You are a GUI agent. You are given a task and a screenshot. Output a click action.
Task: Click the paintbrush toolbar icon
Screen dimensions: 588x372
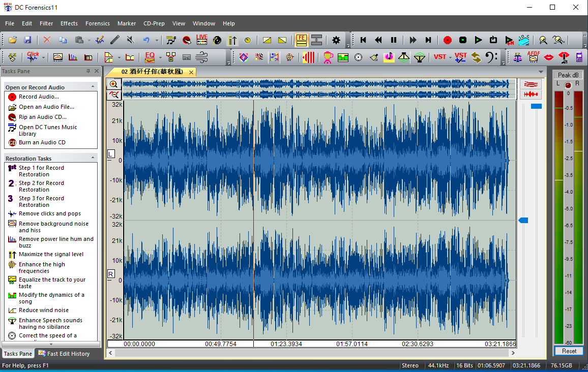point(373,57)
